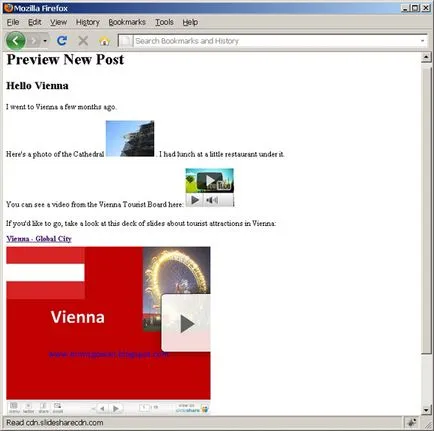This screenshot has height=431, width=434.
Task: Click the small play button under the video
Action: [x=195, y=200]
